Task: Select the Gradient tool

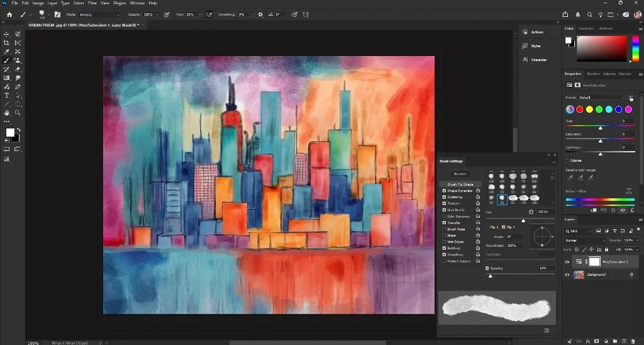Action: [x=6, y=77]
